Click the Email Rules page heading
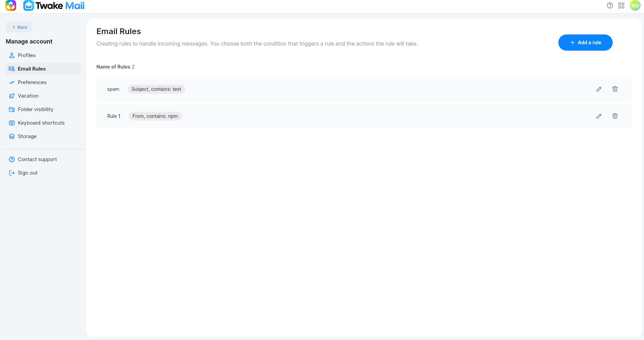644x340 pixels. pyautogui.click(x=119, y=31)
